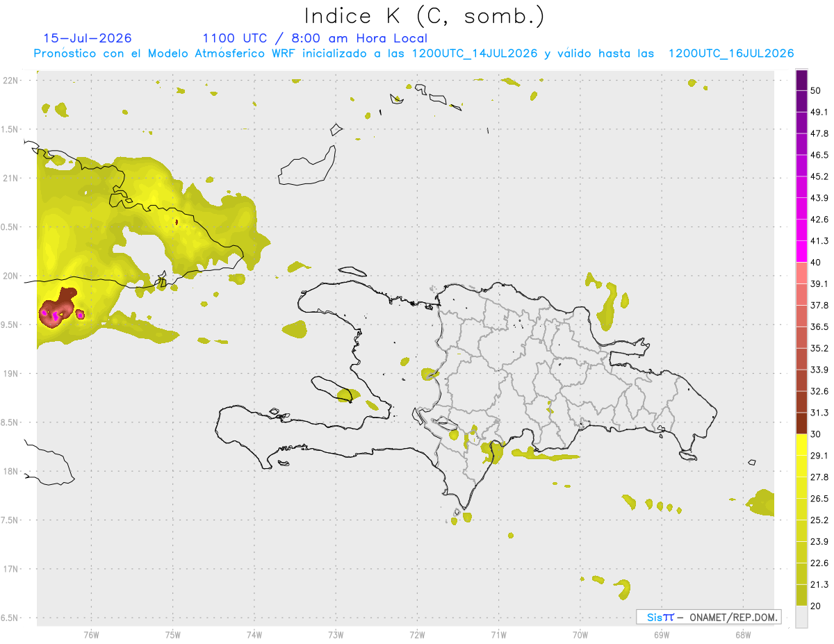Click the colorbar value "47.8"
The image size is (834, 644).
(x=819, y=134)
